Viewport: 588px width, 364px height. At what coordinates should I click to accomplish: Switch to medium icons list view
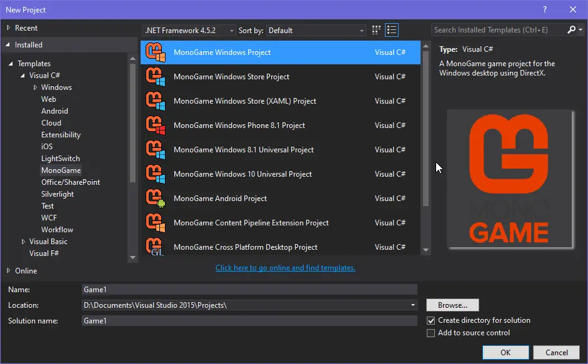(x=392, y=30)
